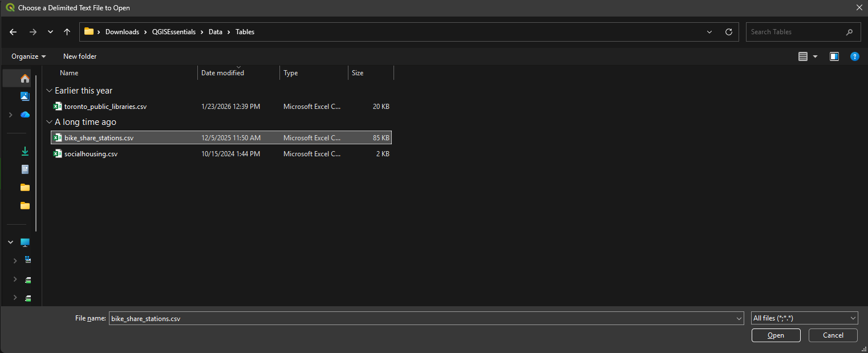Open Home in the navigation pane

(25, 78)
